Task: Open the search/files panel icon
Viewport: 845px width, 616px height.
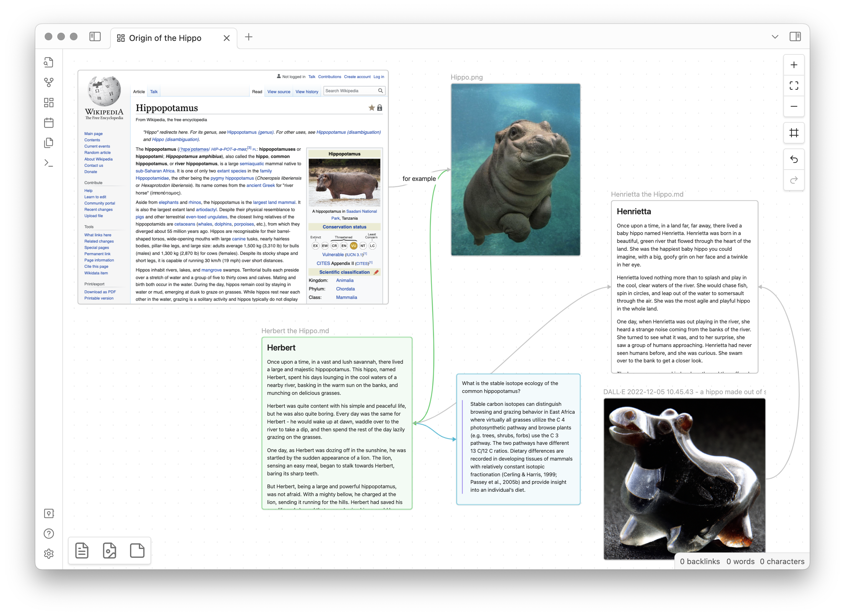Action: tap(50, 64)
